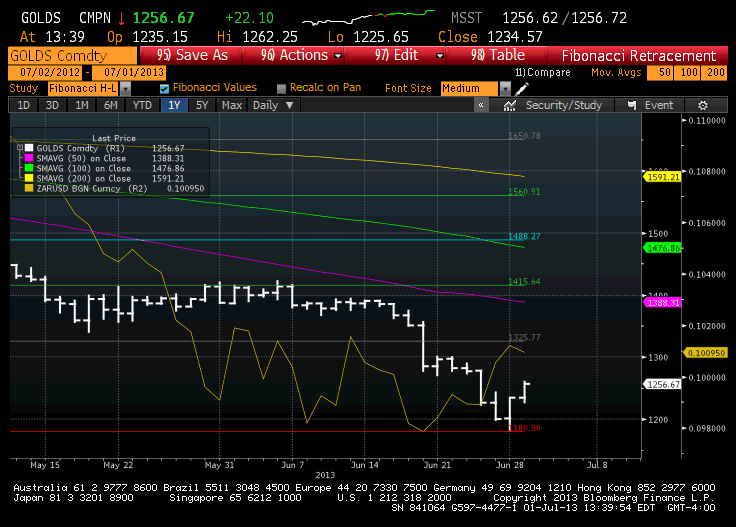Click the 1415.64 Fibonacci level label
The height and width of the screenshot is (527, 736).
(x=524, y=282)
